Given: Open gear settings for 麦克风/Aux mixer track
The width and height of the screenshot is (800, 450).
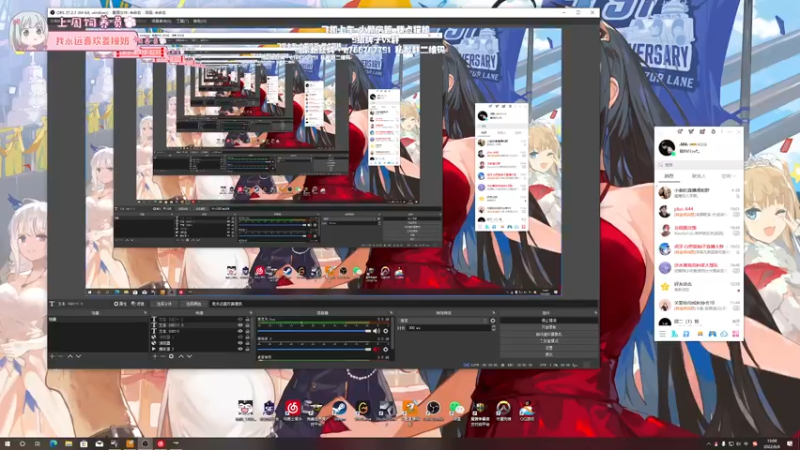Looking at the screenshot, I should [x=386, y=331].
